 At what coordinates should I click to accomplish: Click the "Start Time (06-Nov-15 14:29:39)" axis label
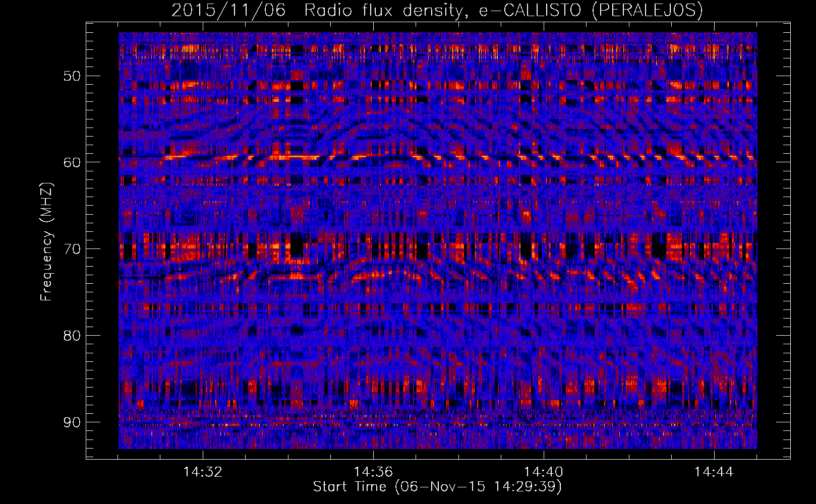click(437, 487)
